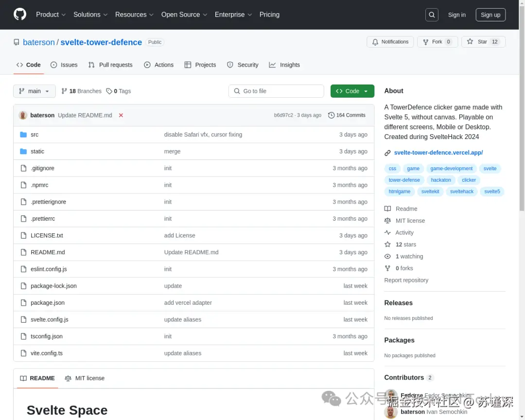Select the README tab below files

point(37,378)
